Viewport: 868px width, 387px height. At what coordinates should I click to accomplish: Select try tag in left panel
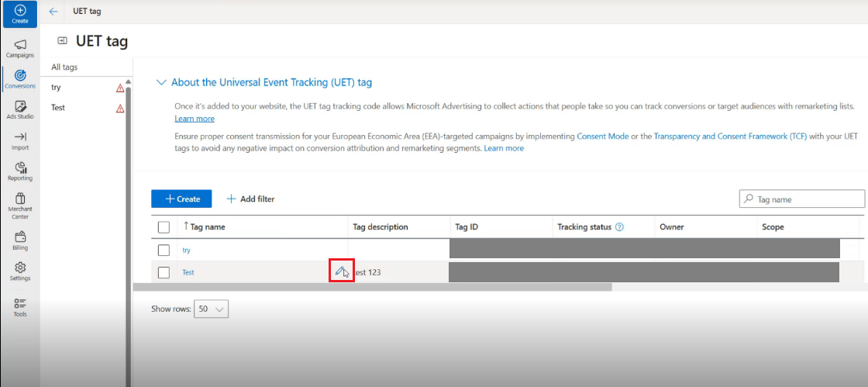tap(56, 88)
